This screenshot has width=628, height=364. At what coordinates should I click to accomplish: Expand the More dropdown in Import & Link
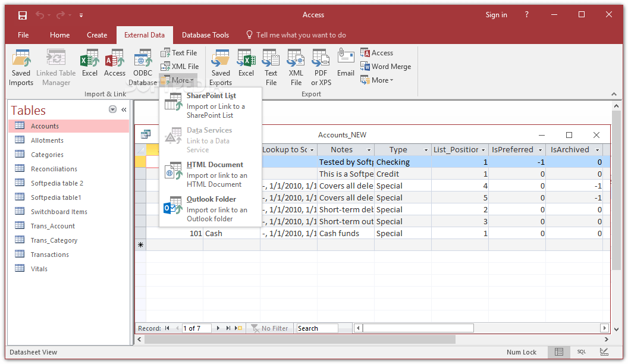point(178,80)
